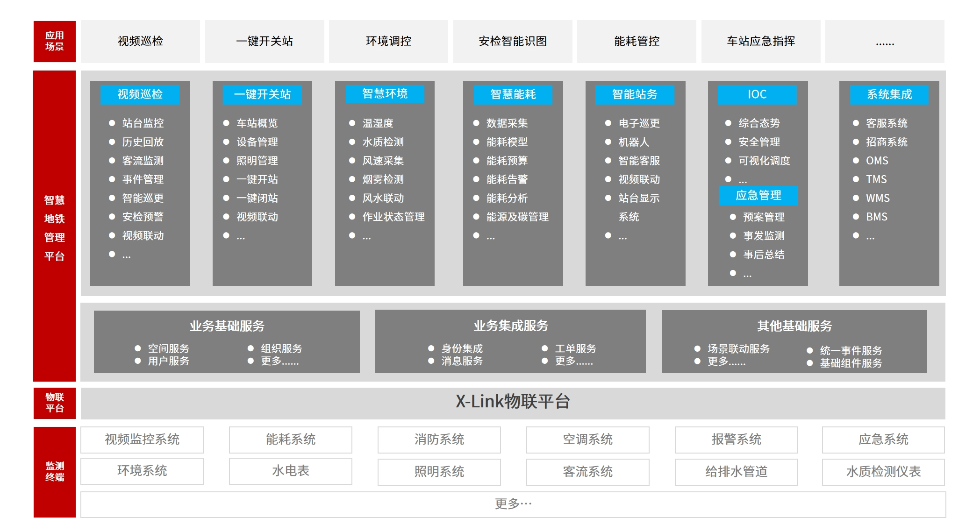This screenshot has width=980, height=532.
Task: Open the blue 应急管理 module header
Action: tap(758, 195)
